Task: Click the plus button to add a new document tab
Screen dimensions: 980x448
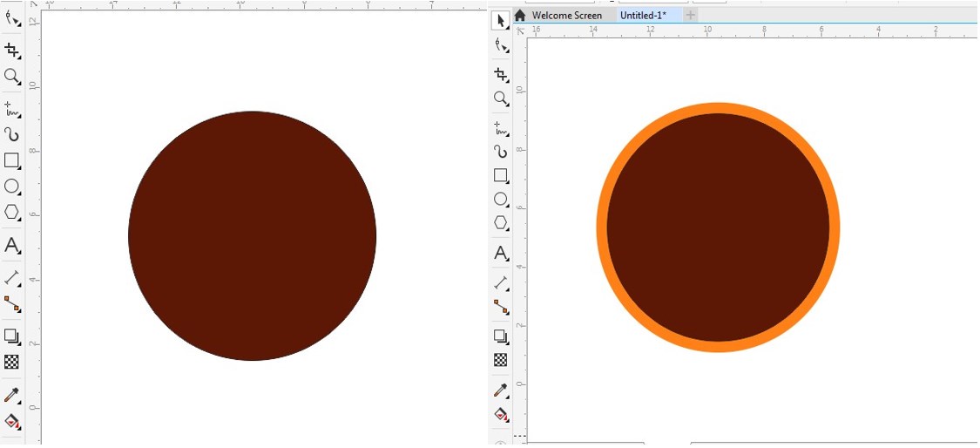Action: click(690, 16)
